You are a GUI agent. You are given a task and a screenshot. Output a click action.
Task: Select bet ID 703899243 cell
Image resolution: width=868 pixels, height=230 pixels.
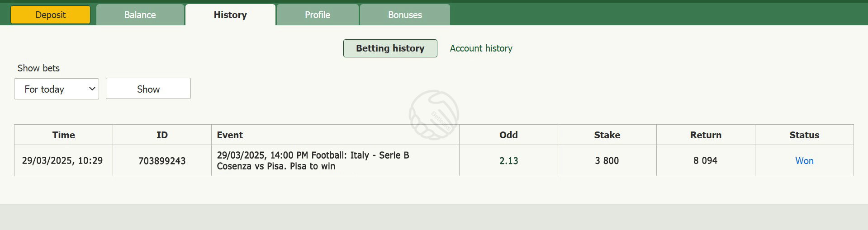pyautogui.click(x=162, y=160)
